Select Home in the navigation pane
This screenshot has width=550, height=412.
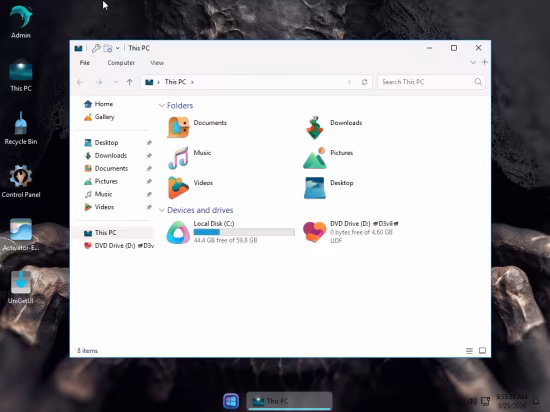99,104
